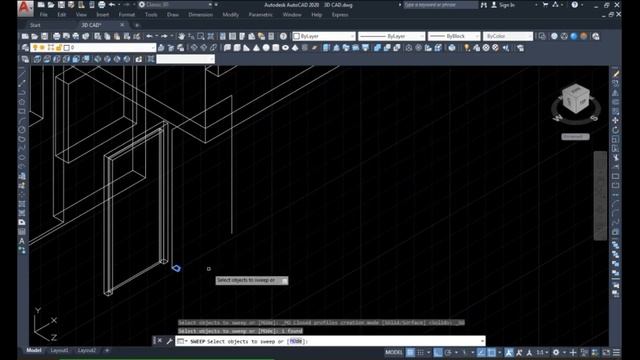Click Sign In in title bar
This screenshot has width=640, height=360.
point(507,5)
